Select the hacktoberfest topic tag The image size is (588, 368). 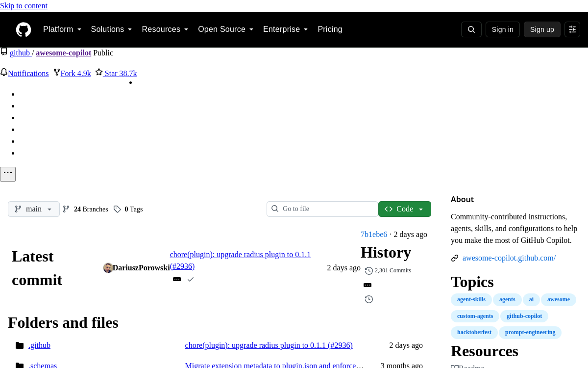click(474, 333)
